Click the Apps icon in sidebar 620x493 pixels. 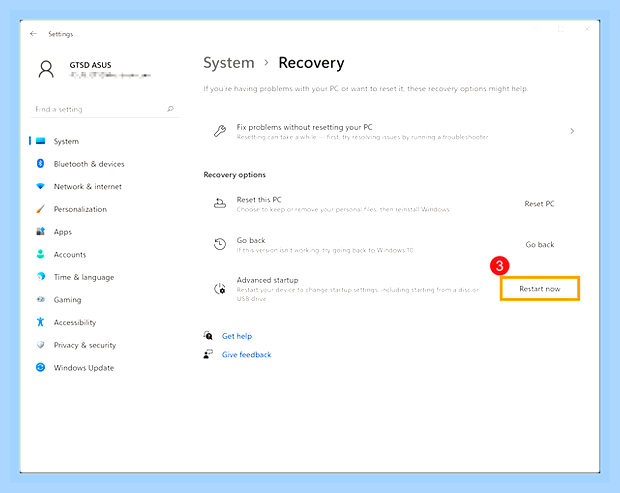[40, 231]
